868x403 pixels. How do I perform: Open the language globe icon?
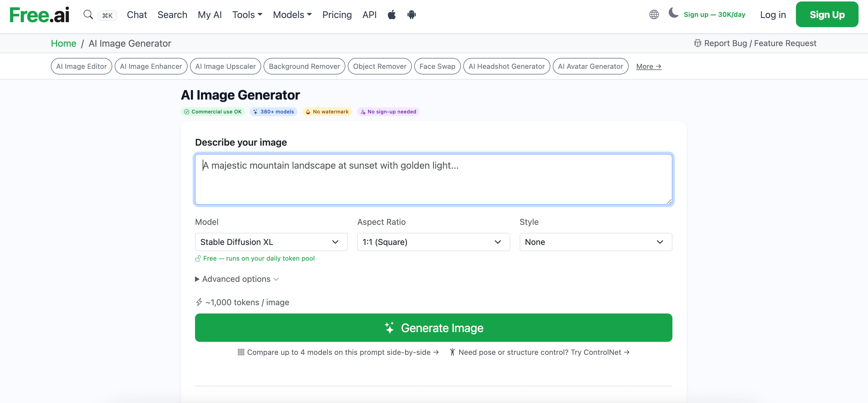[654, 14]
